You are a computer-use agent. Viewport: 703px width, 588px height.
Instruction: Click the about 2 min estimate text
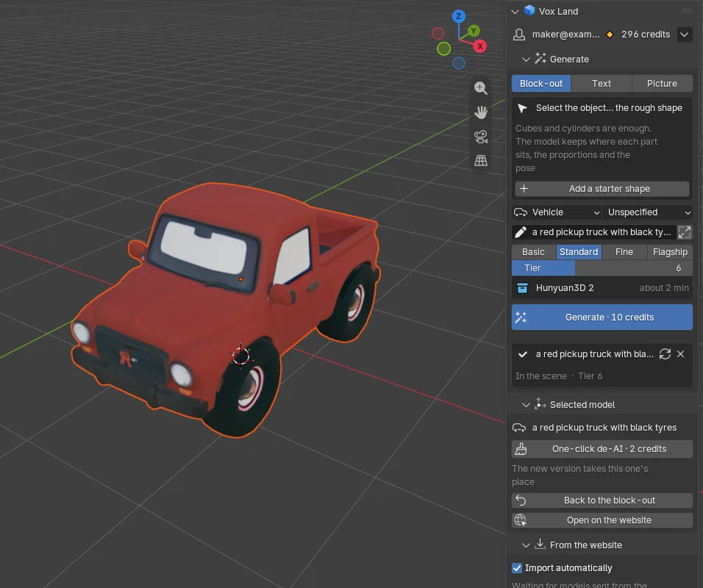coord(664,287)
